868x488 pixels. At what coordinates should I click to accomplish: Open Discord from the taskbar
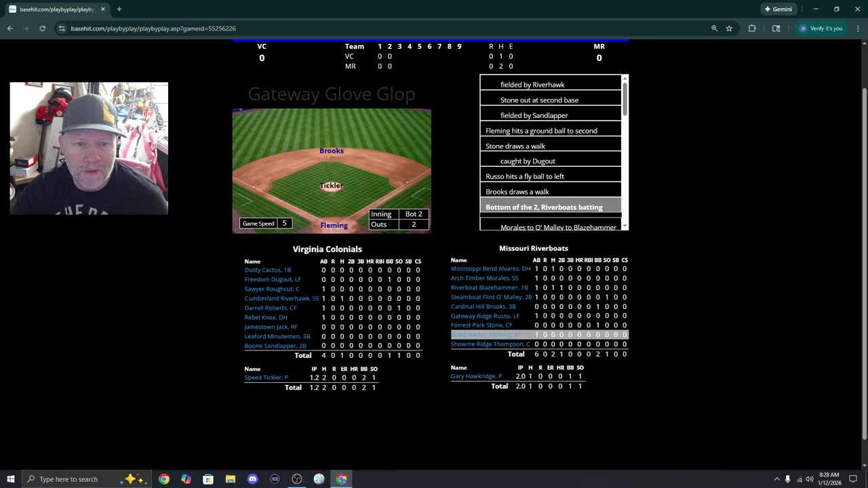252,479
